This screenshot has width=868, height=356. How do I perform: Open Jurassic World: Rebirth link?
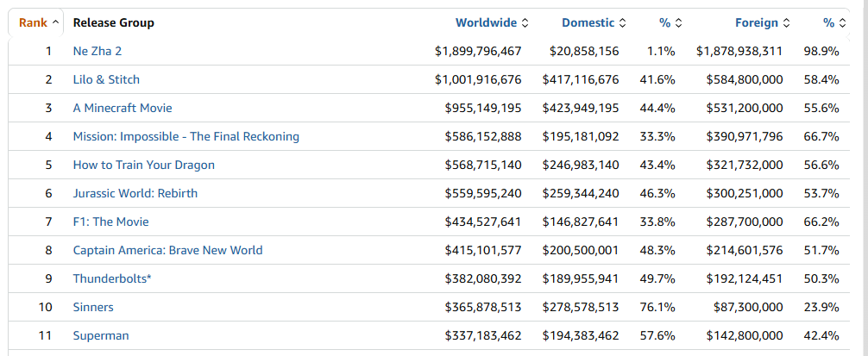coord(135,193)
